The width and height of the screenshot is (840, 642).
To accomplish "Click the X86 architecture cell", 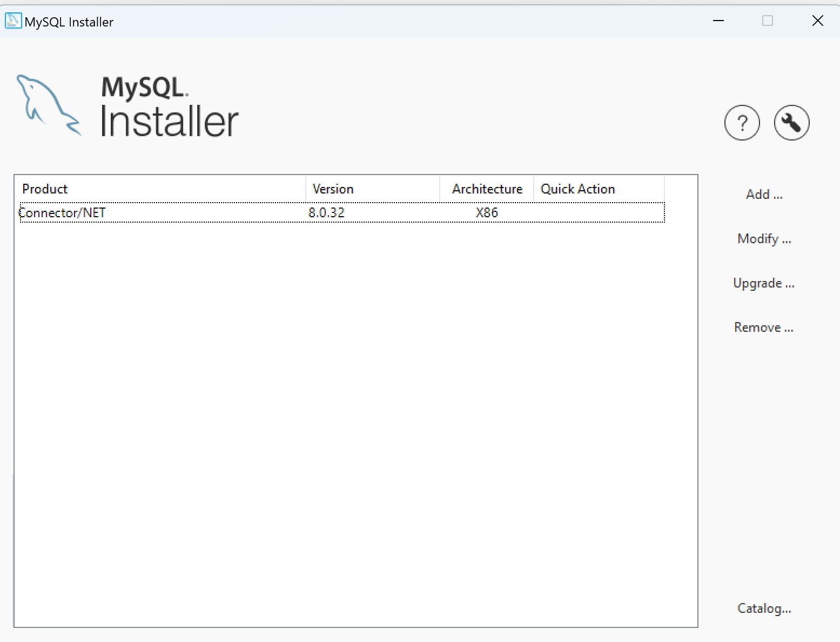I will 486,213.
